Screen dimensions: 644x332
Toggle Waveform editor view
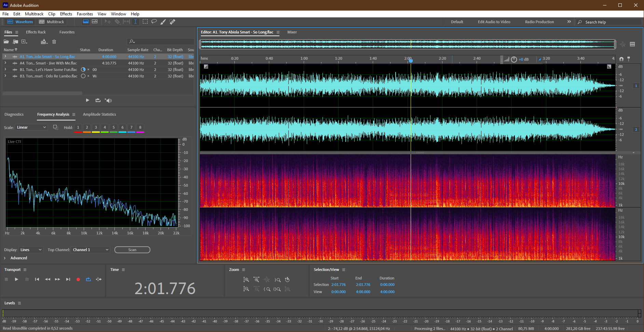(x=20, y=21)
